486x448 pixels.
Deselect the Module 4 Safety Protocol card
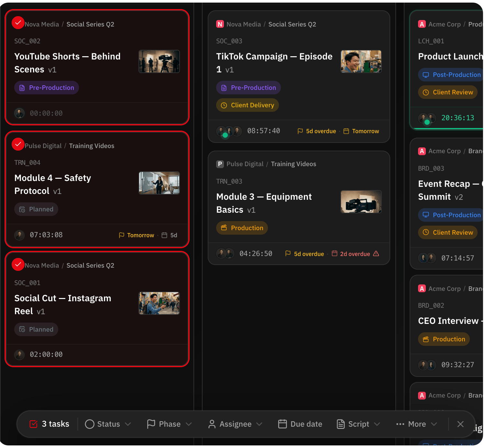[18, 144]
